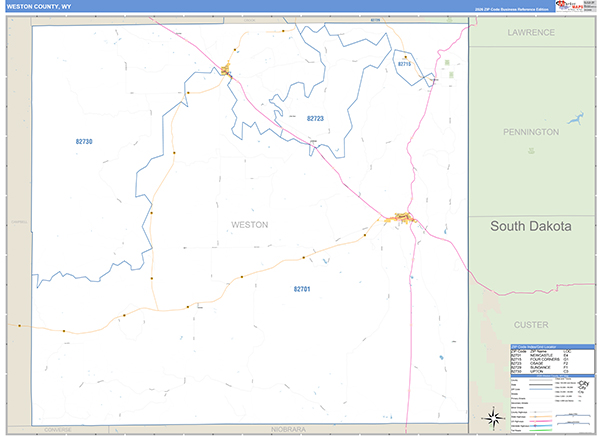Click the Upton city cluster on the map
Image resolution: width=600 pixels, height=436 pixels.
[226, 70]
